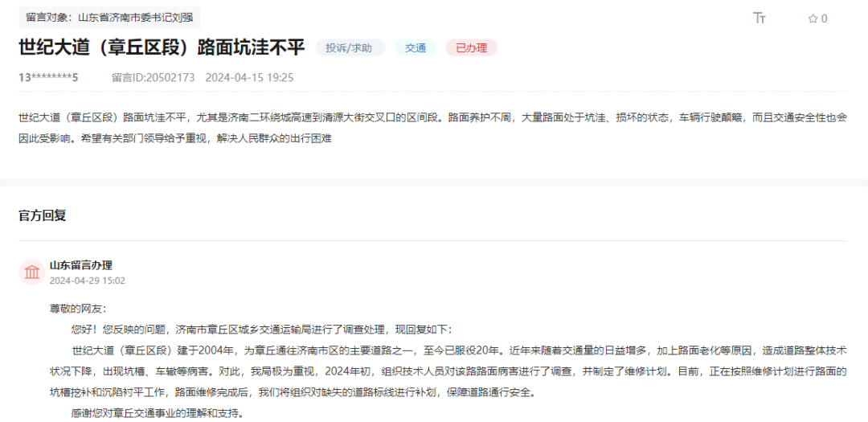Click the reply timestamp 2024-04-29 15:02
The width and height of the screenshot is (868, 422).
tap(88, 281)
